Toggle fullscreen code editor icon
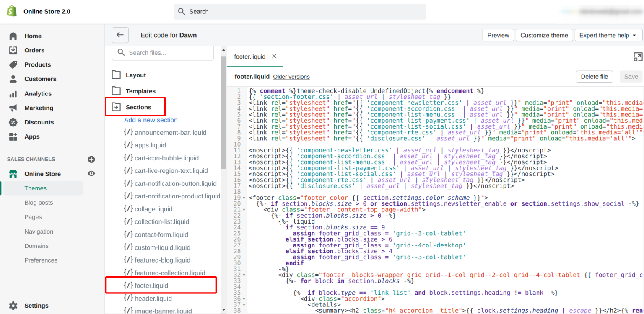The image size is (644, 314). pyautogui.click(x=637, y=57)
